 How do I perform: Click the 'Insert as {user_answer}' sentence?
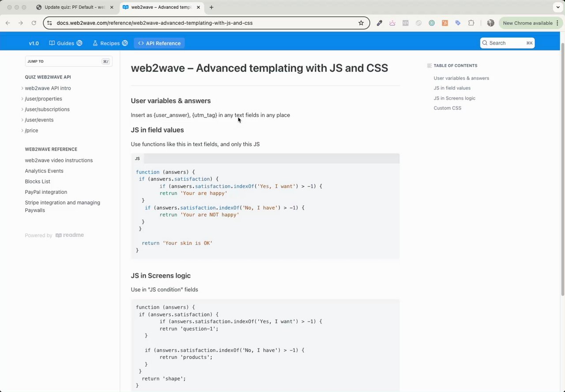click(x=210, y=115)
